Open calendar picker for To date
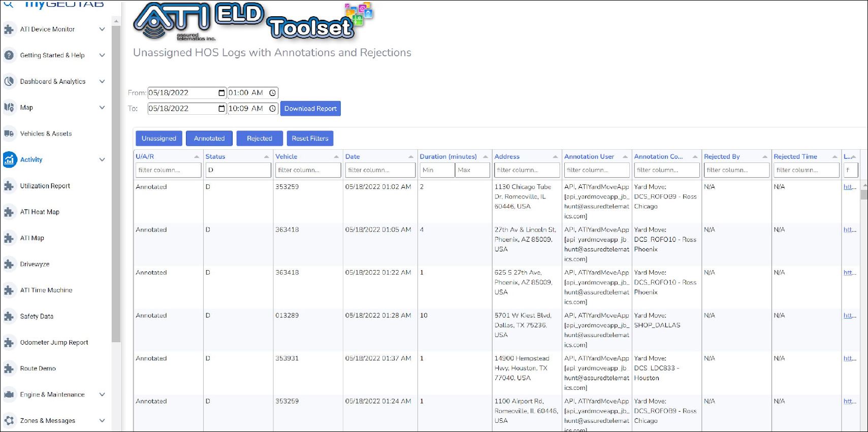The height and width of the screenshot is (432, 868). point(221,109)
